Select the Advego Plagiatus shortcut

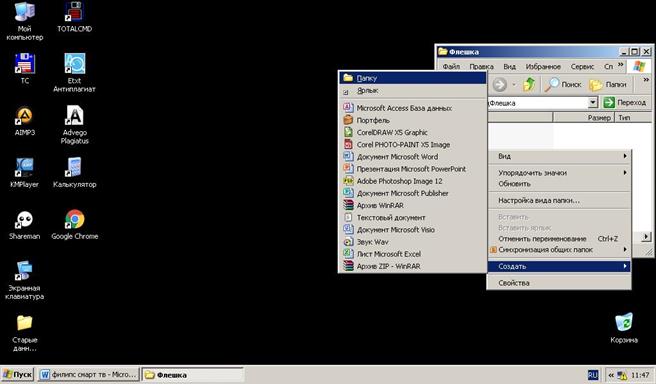click(74, 125)
